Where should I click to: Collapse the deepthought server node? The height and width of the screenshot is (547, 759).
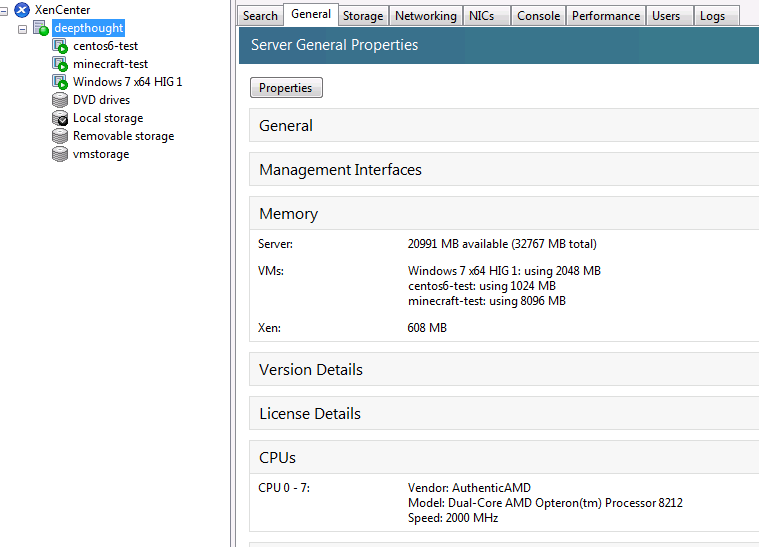23,28
